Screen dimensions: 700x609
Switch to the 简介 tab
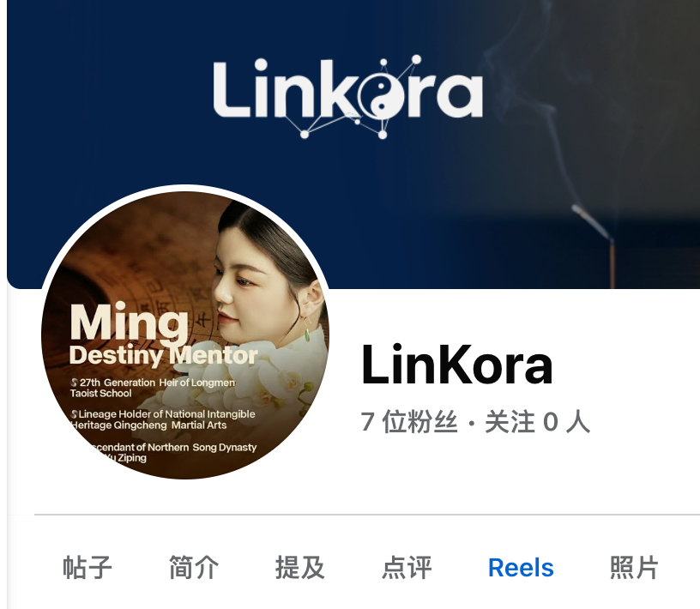(x=193, y=568)
